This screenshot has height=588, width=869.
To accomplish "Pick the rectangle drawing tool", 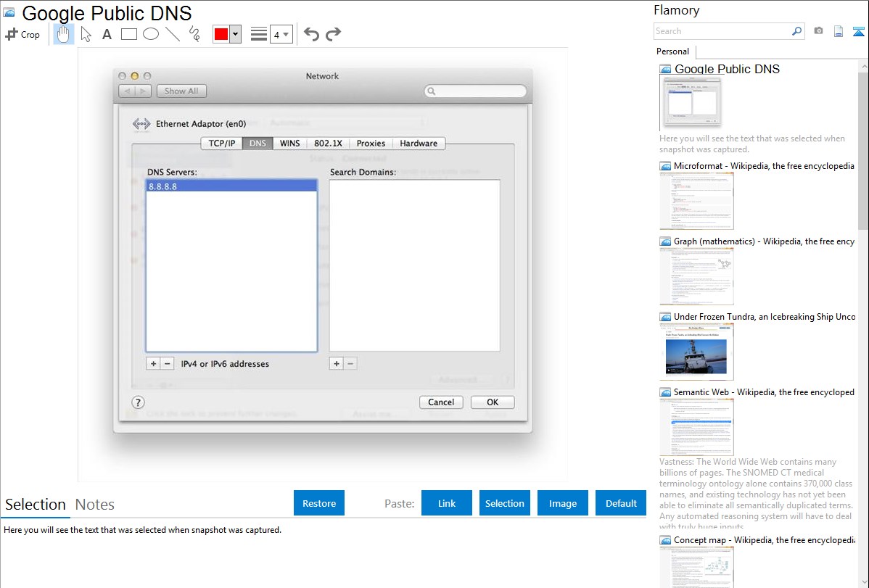I will pos(129,34).
